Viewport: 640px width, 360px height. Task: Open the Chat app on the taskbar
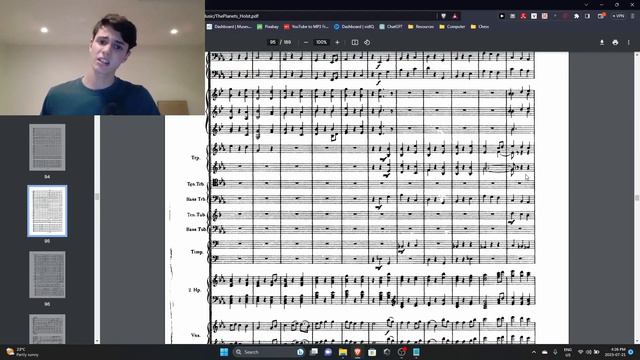pyautogui.click(x=328, y=352)
